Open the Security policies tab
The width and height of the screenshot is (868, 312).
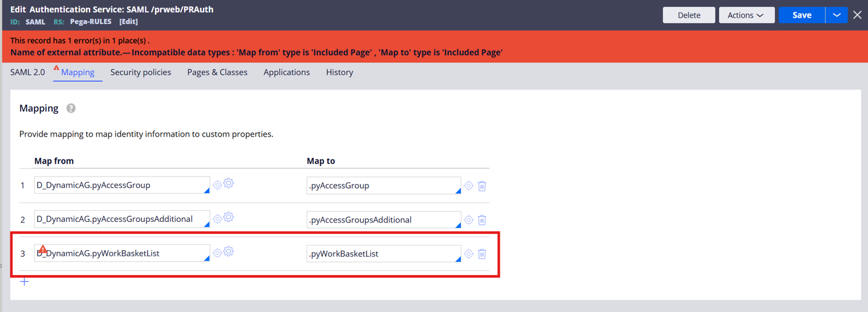tap(141, 72)
